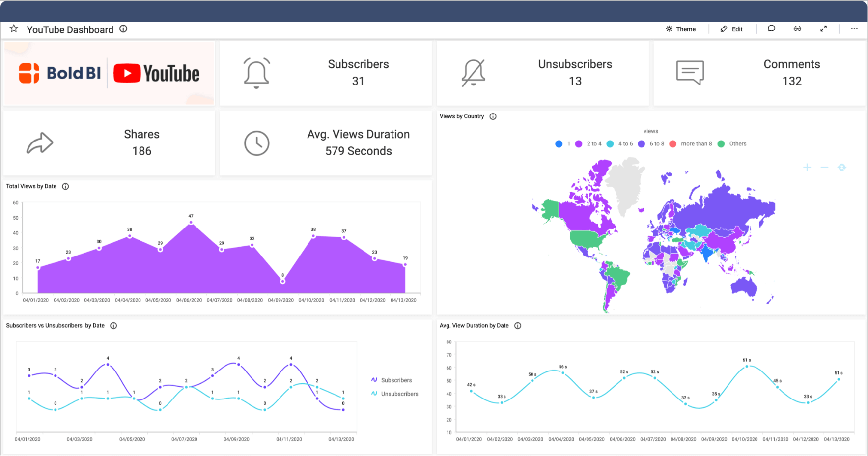868x456 pixels.
Task: Click 04/10/2020 label in Avg. View Duration axis
Action: [x=745, y=439]
